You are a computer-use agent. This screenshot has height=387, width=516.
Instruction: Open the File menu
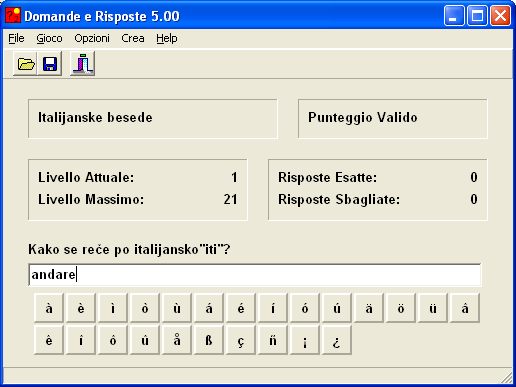tap(16, 38)
